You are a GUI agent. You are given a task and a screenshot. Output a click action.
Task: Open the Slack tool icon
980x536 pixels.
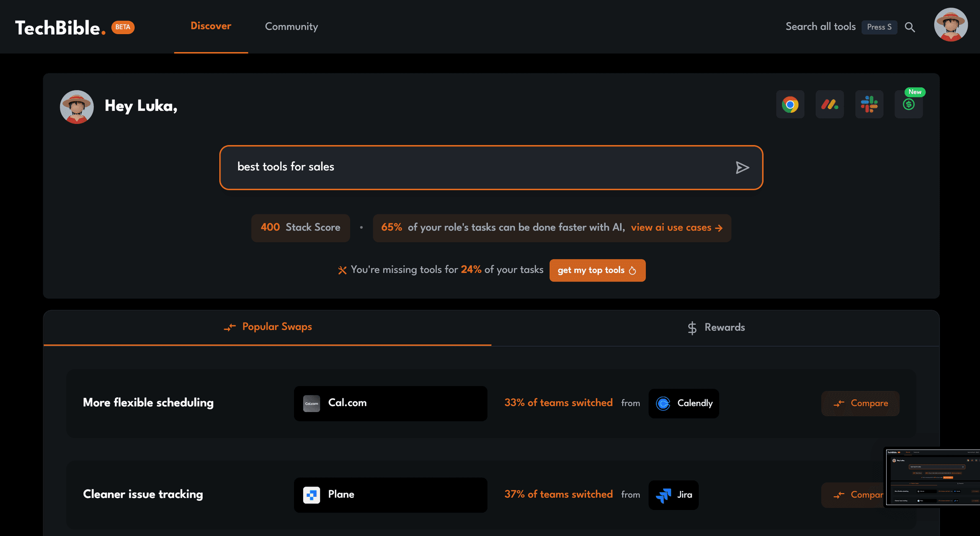pyautogui.click(x=869, y=105)
